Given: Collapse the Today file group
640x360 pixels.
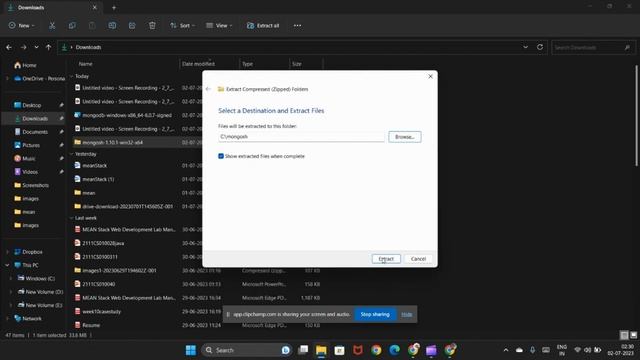Looking at the screenshot, I should click(71, 76).
